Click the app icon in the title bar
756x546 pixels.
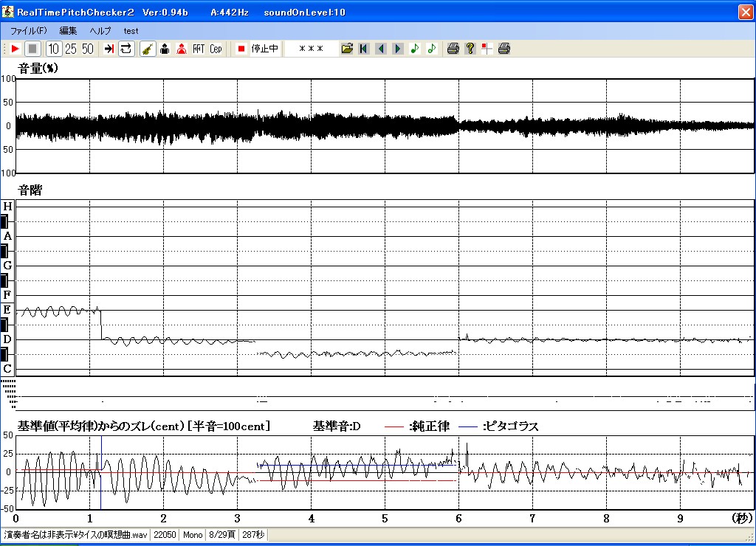click(x=7, y=12)
